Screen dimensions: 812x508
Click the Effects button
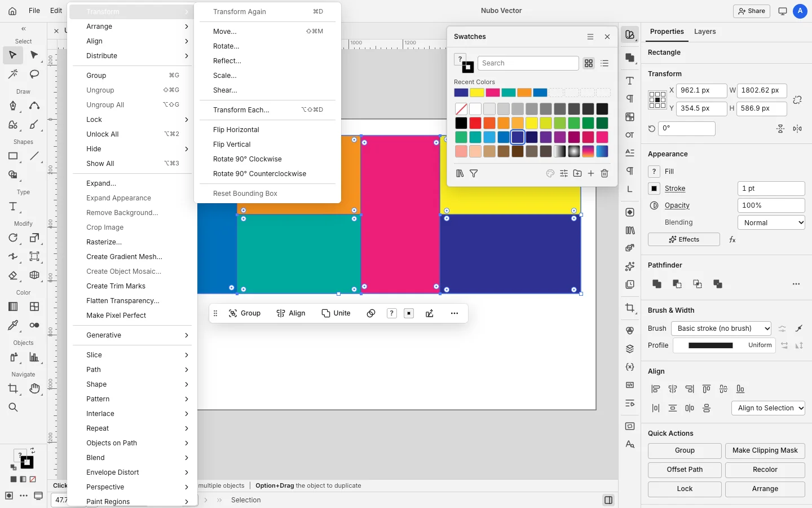pos(683,239)
